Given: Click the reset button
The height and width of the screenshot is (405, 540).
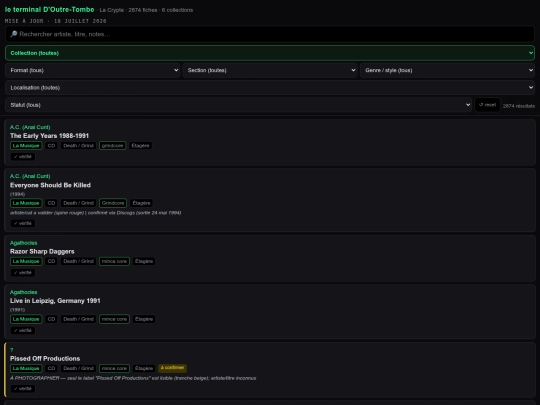Looking at the screenshot, I should coord(487,105).
